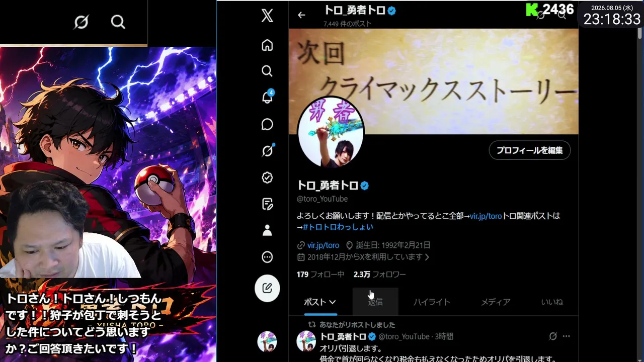Click the 23:18:33 clock overlay
The height and width of the screenshot is (362, 644).
(x=612, y=19)
